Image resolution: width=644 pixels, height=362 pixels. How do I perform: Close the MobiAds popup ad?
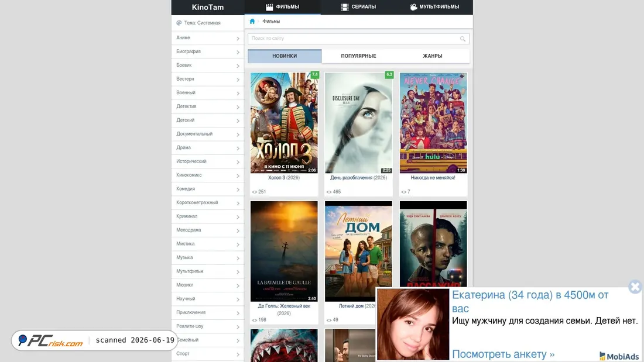tap(635, 287)
